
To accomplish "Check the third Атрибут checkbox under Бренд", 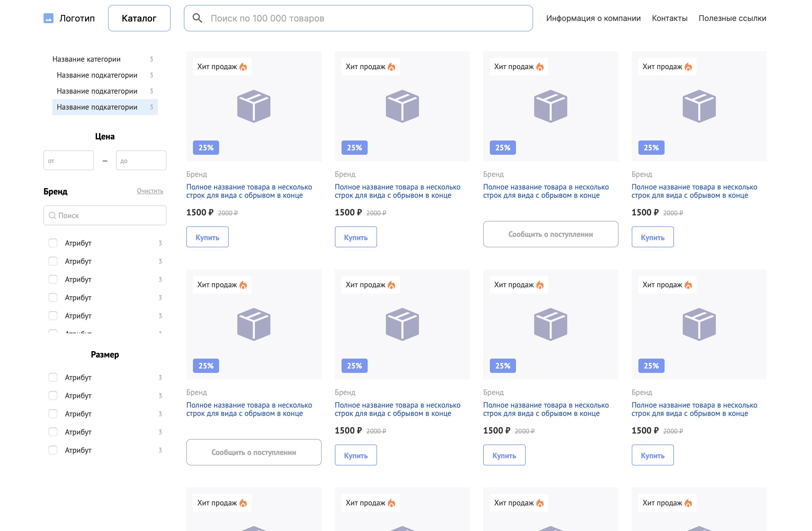I will click(x=53, y=280).
